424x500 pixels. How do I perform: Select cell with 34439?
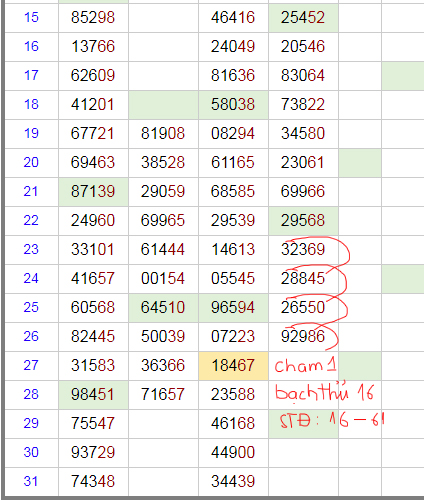233,482
